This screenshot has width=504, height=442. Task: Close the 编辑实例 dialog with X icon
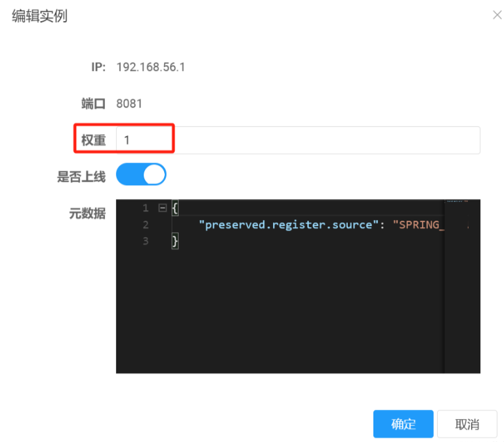click(497, 15)
